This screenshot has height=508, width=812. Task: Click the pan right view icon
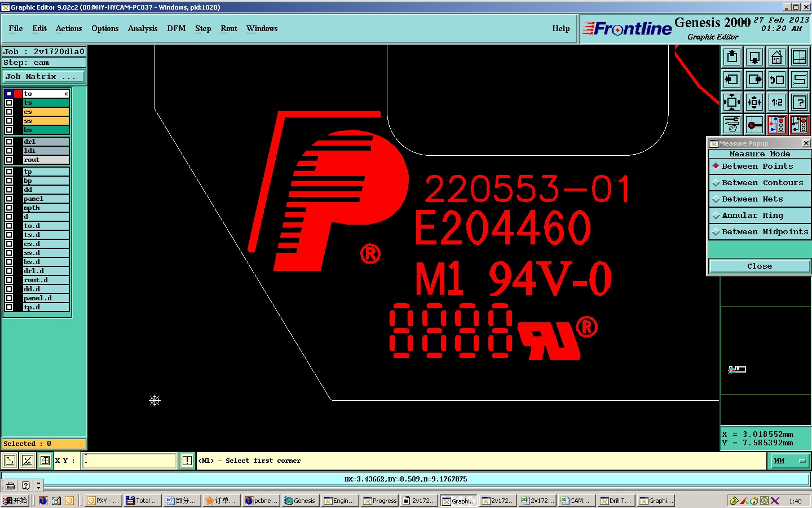click(754, 80)
